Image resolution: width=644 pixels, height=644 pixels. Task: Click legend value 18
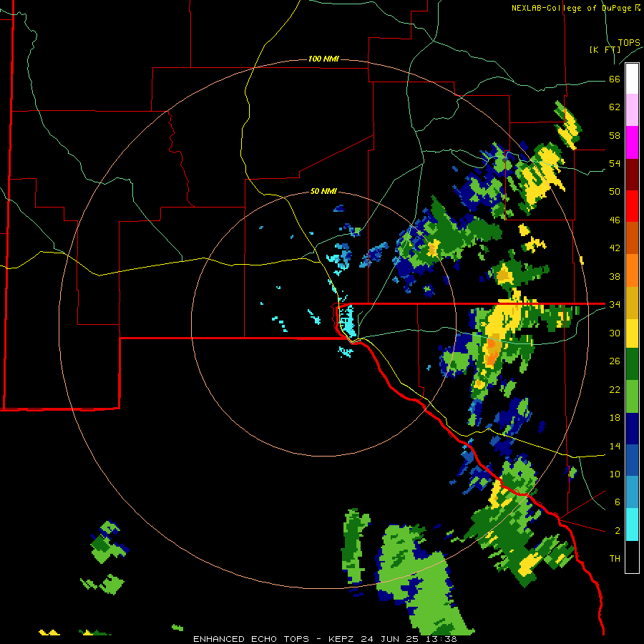[x=615, y=418]
